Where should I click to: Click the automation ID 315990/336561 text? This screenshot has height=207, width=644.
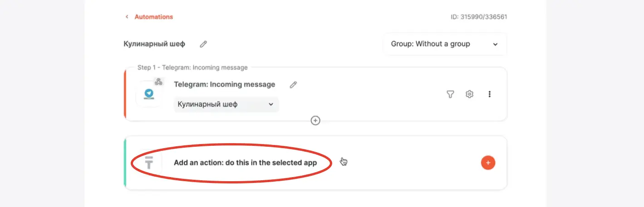pos(479,17)
